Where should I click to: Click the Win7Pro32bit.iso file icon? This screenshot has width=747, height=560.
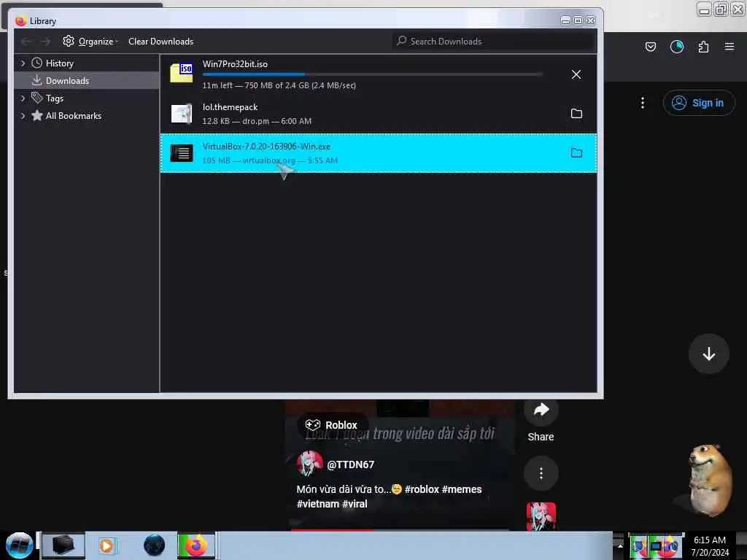(182, 73)
